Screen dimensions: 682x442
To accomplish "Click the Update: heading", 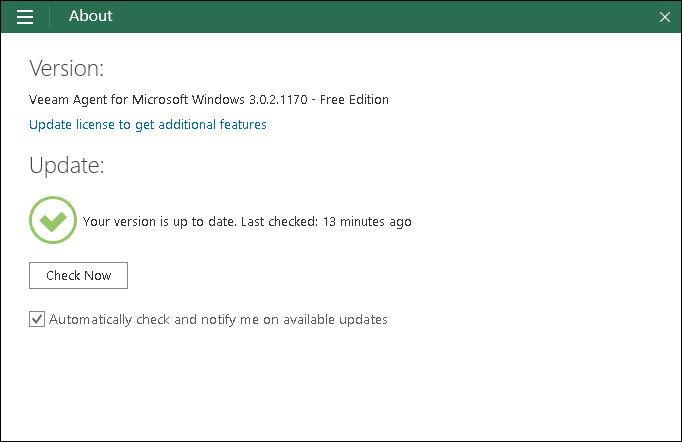I will click(x=67, y=166).
